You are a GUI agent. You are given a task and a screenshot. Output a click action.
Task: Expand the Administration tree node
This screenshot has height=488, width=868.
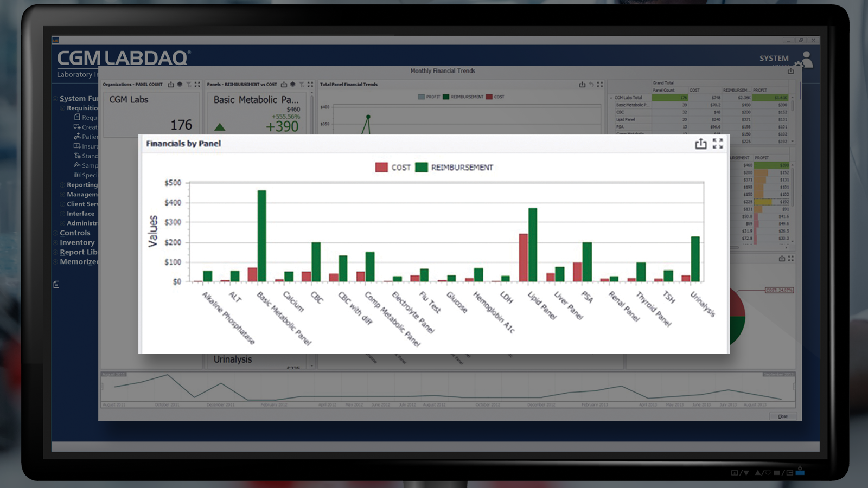62,223
